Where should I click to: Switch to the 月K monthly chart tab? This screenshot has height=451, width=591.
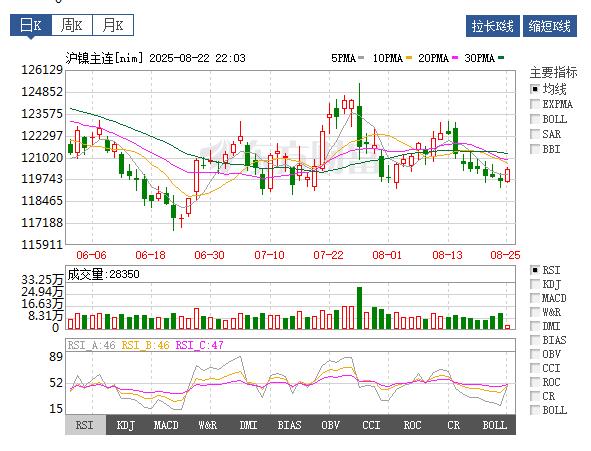click(113, 25)
